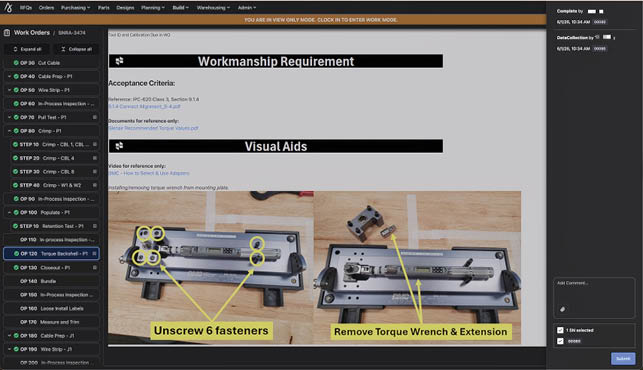
Task: Click the icon in Workmanship Requirement header
Action: point(119,61)
